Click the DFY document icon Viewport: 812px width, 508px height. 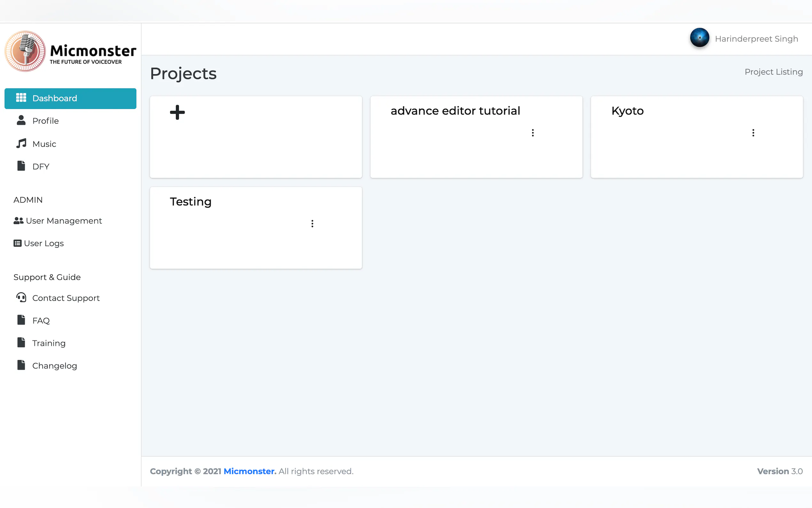21,166
